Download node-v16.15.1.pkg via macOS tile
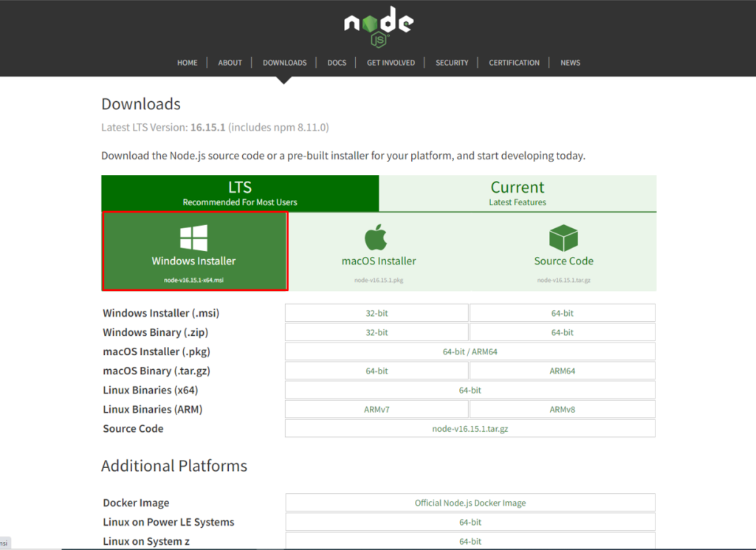Image resolution: width=756 pixels, height=550 pixels. point(378,251)
